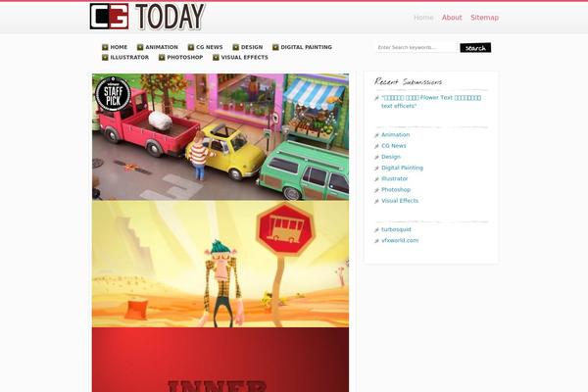Click the green icon beside ANIMATION menu

140,47
